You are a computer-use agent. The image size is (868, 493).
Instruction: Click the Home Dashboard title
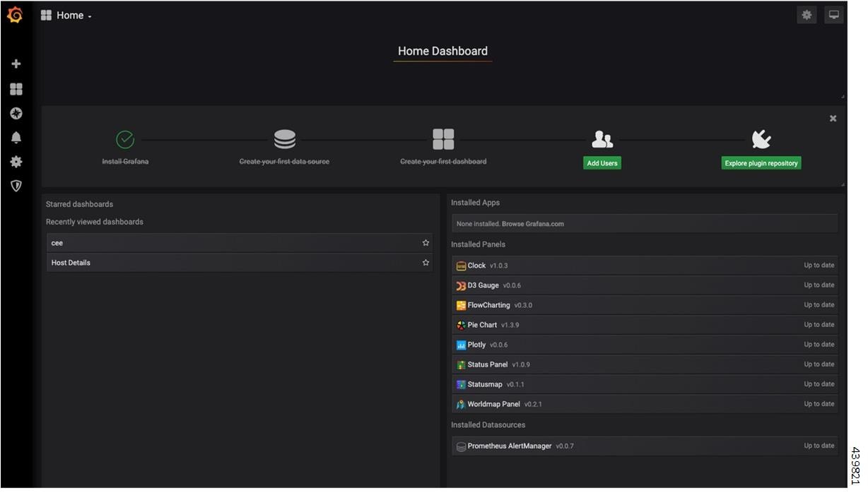point(442,51)
